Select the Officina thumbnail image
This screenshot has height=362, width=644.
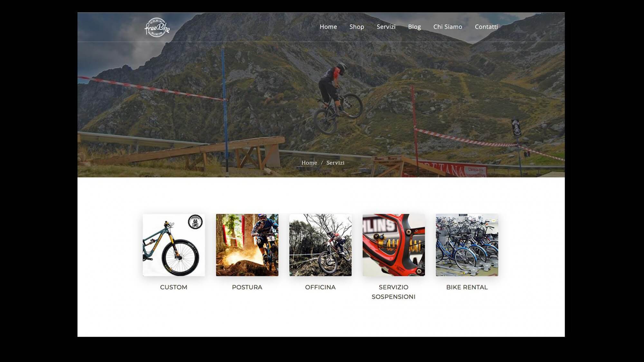click(320, 245)
